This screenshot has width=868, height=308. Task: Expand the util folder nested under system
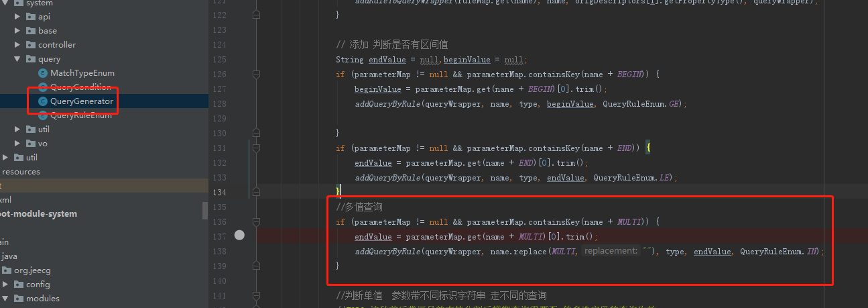point(18,130)
